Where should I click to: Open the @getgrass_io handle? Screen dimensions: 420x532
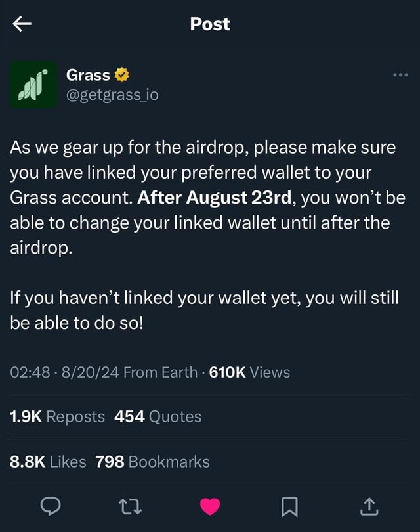point(112,95)
